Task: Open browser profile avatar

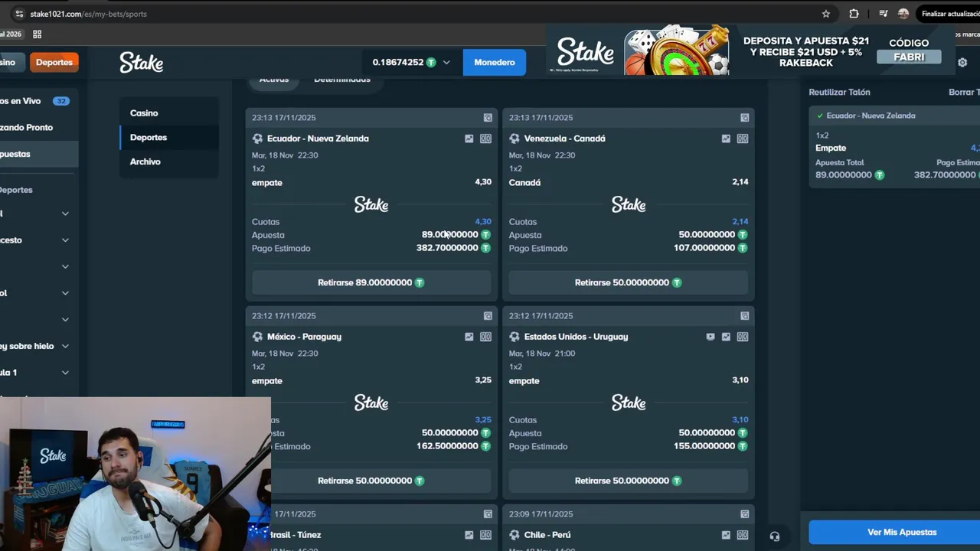Action: point(903,14)
